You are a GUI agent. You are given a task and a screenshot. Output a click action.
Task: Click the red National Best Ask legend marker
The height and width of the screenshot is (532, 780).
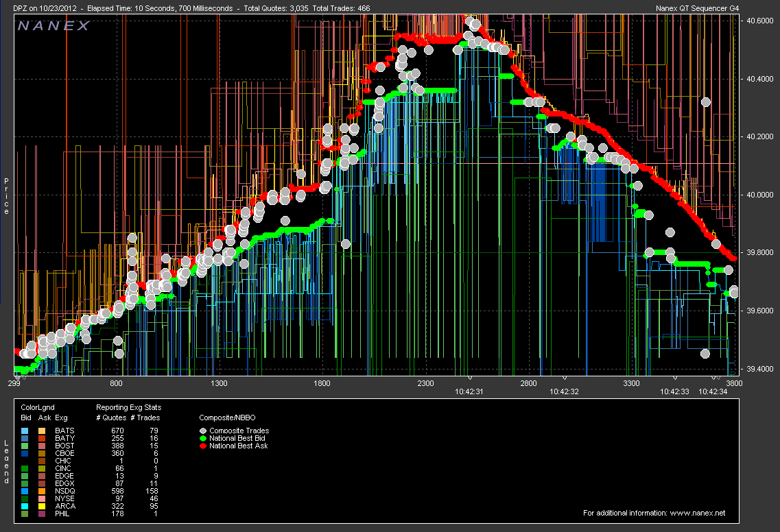pyautogui.click(x=203, y=446)
